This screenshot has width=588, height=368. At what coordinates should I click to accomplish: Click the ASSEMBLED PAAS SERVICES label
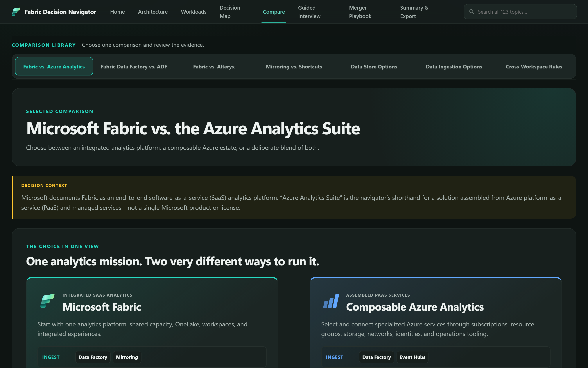pos(378,295)
